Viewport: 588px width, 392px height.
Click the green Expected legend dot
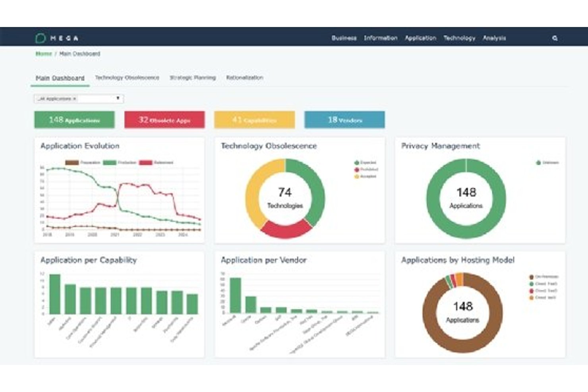pos(356,162)
